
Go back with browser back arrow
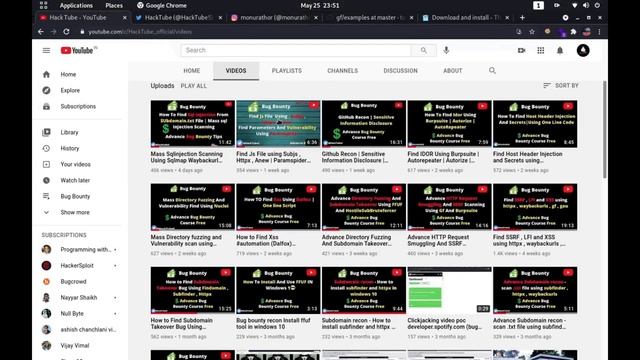(x=40, y=31)
